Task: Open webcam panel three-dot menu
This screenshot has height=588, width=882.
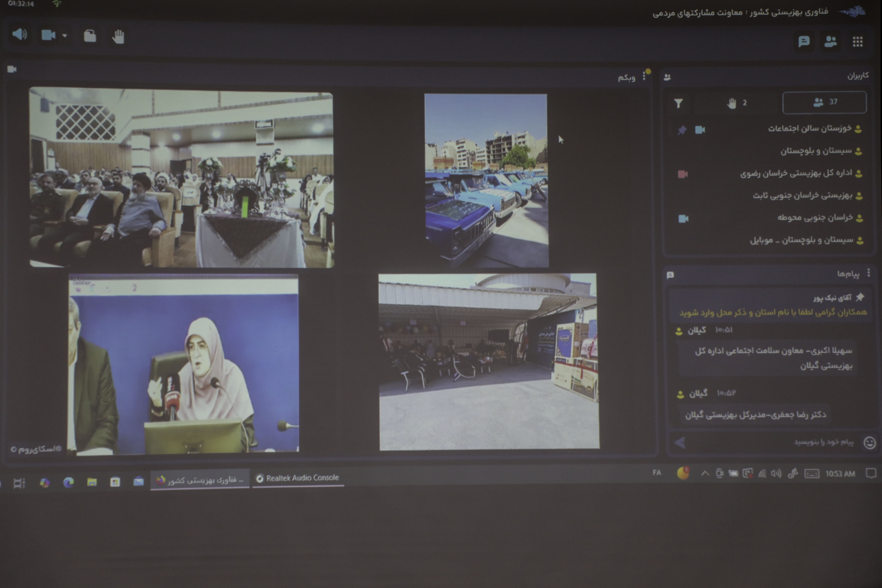Action: coord(644,76)
